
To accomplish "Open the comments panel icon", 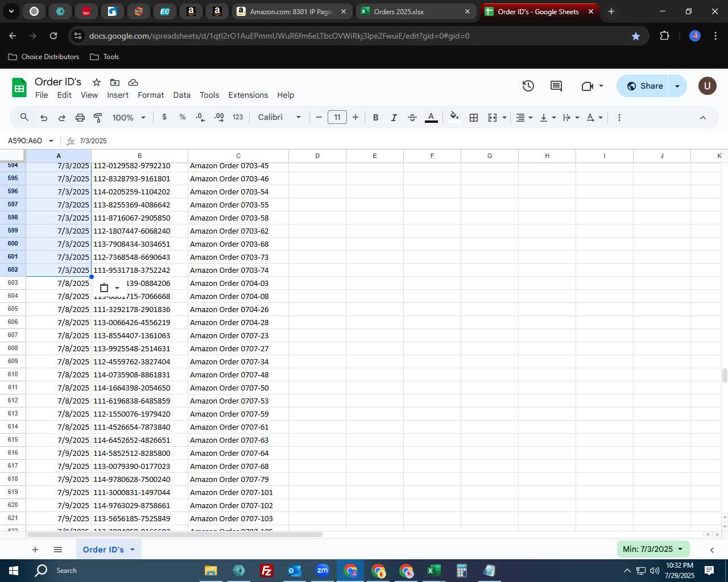I will 556,86.
